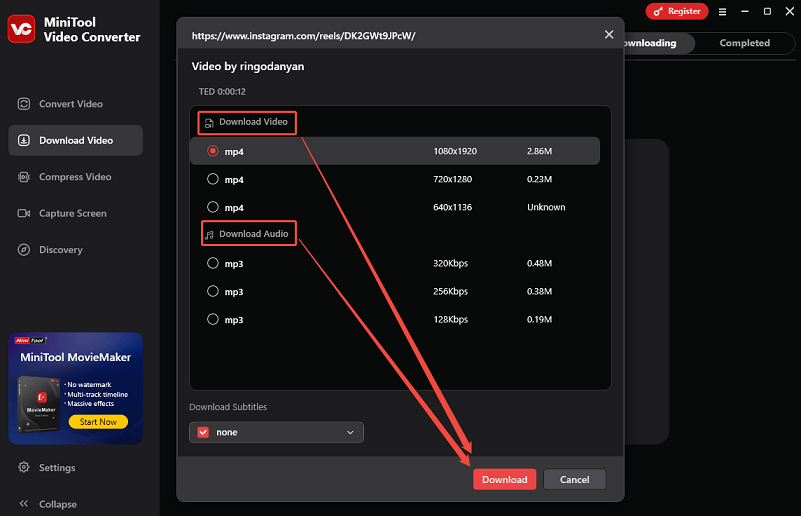The height and width of the screenshot is (516, 801).
Task: Open the Discovery menu item
Action: coord(76,250)
